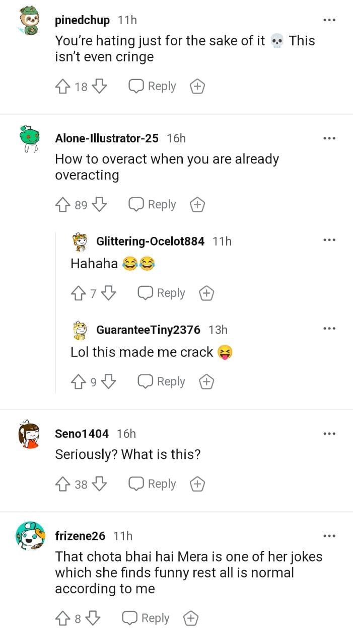353x644 pixels.
Task: Upvote Alone-Illustrator-25's overacting comment
Action: (62, 205)
